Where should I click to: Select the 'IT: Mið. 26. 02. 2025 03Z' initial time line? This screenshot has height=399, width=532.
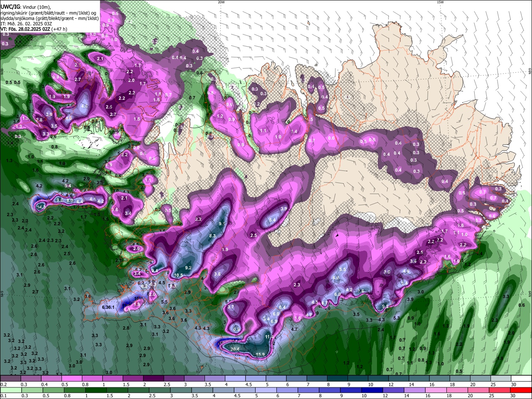click(26, 24)
